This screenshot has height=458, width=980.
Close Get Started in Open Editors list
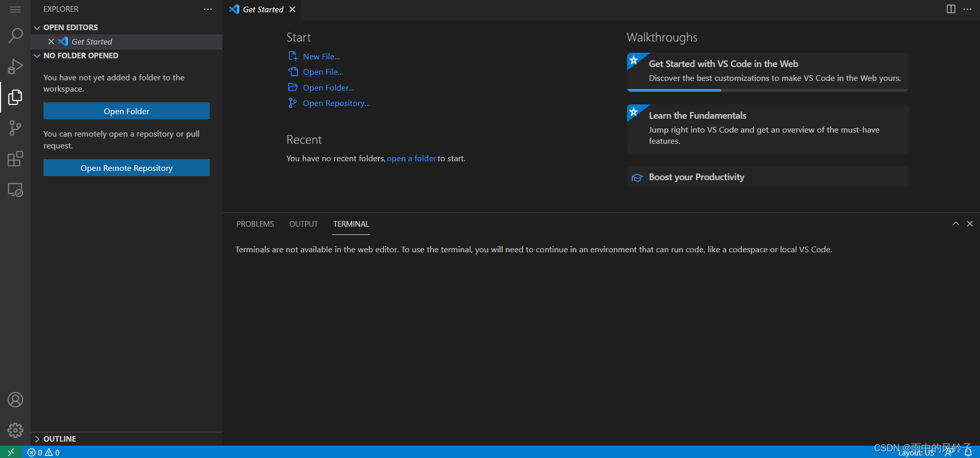(51, 41)
